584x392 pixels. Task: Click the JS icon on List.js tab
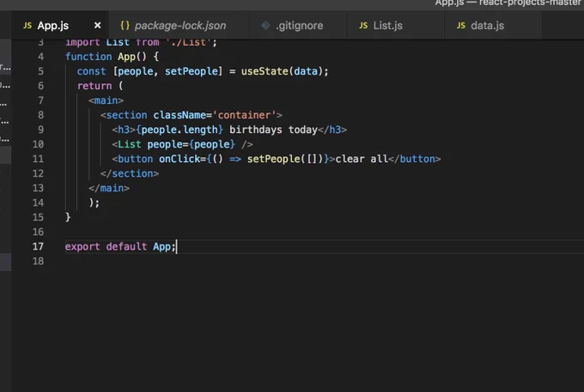[363, 25]
